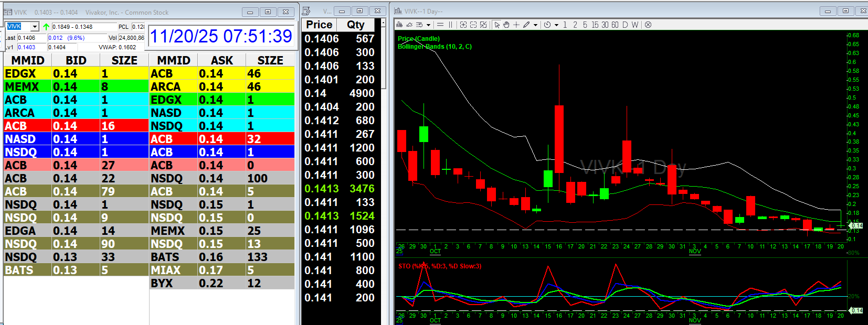Toggle the horizontal lines button
The height and width of the screenshot is (325, 868).
[x=440, y=25]
